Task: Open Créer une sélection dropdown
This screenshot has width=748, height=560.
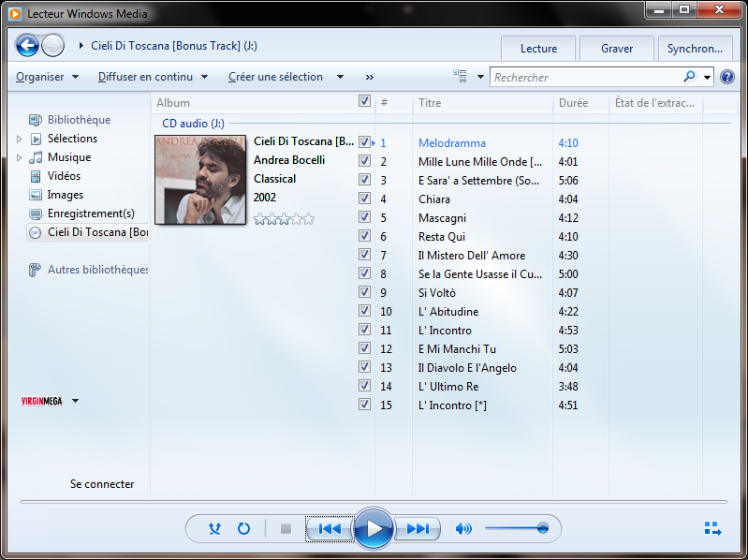Action: [286, 77]
